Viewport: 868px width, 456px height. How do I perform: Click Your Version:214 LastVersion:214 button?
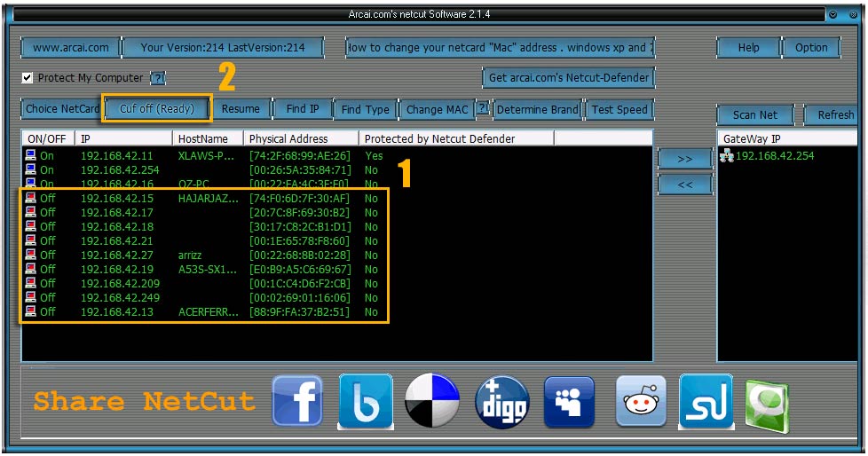tap(223, 48)
